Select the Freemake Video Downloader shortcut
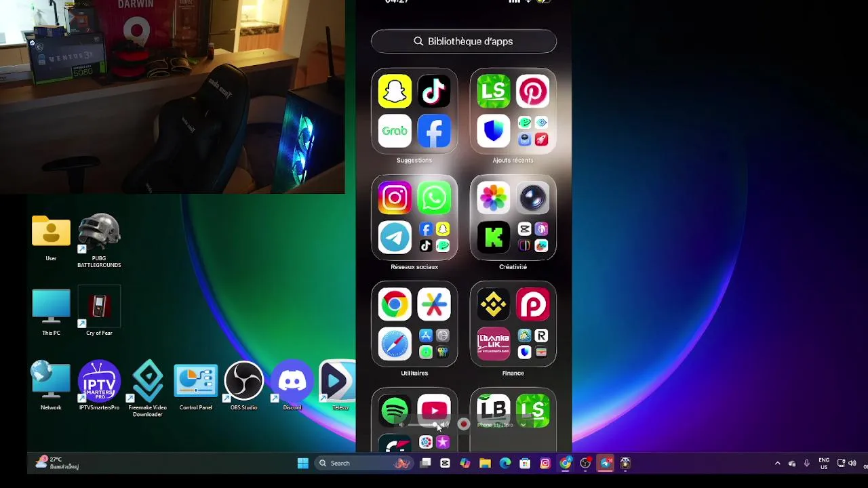 (x=147, y=389)
